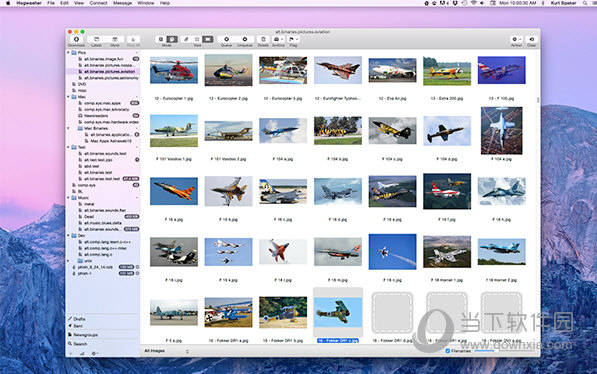Image resolution: width=597 pixels, height=374 pixels.
Task: Select the second Mode segment icon
Action: pyautogui.click(x=172, y=39)
